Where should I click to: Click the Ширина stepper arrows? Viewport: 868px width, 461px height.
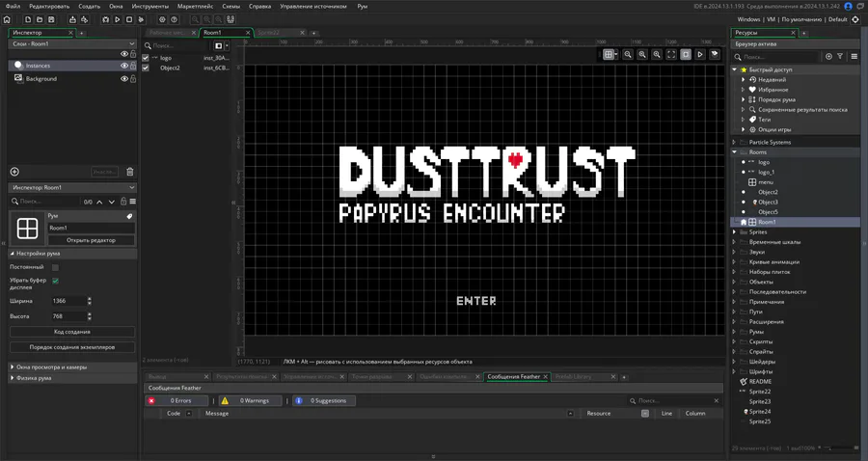pyautogui.click(x=90, y=301)
